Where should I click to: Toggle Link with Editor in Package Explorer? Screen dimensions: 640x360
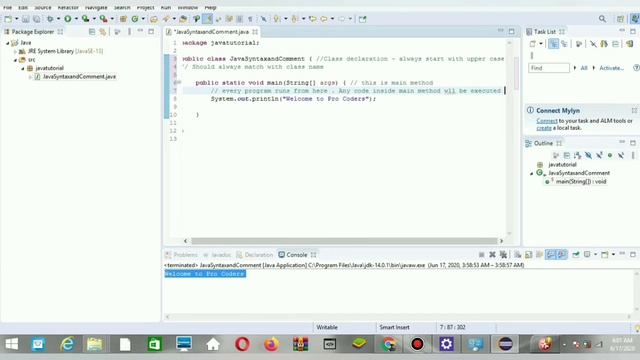pos(102,31)
